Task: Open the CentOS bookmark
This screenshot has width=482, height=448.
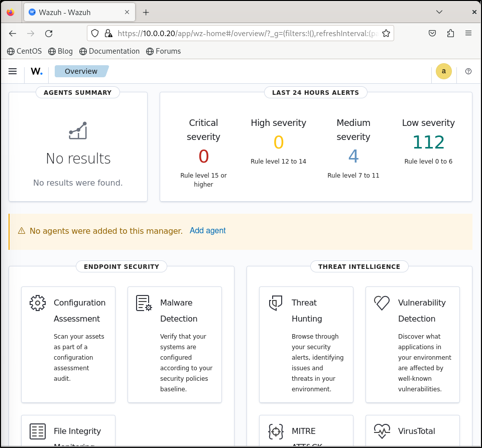Action: click(24, 51)
